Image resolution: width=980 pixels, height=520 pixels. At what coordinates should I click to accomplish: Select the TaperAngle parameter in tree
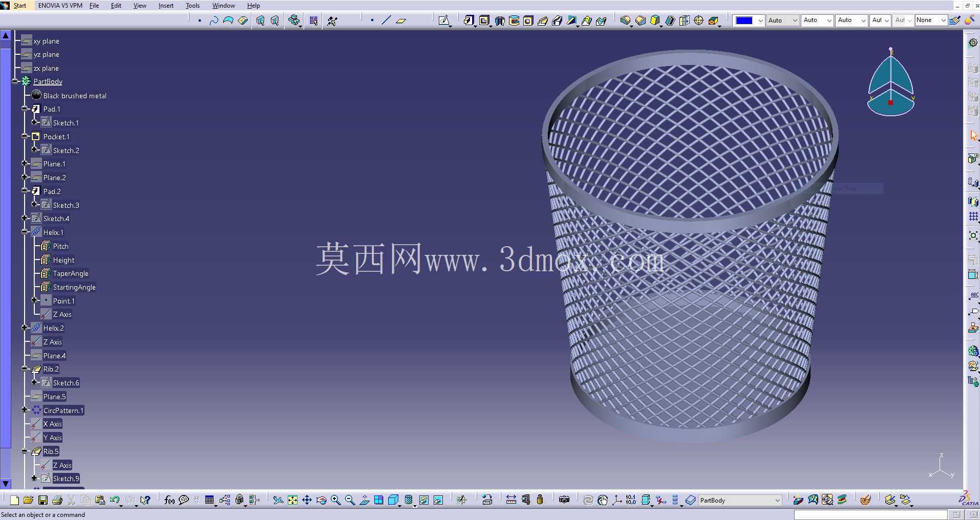[x=71, y=273]
